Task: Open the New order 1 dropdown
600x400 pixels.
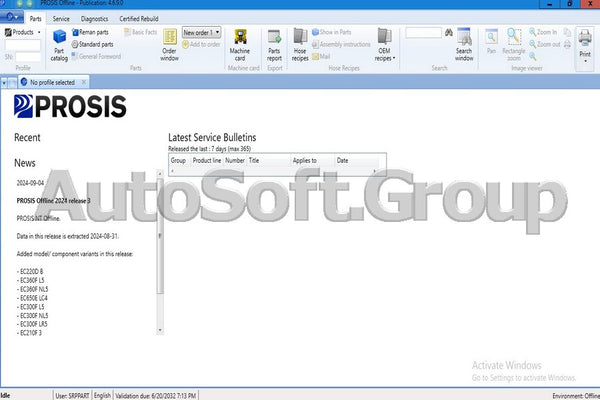Action: point(201,33)
